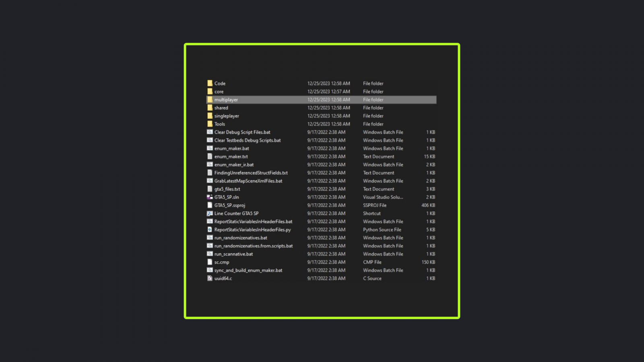This screenshot has width=644, height=362.
Task: Click the uuid64.c source file icon
Action: point(210,278)
